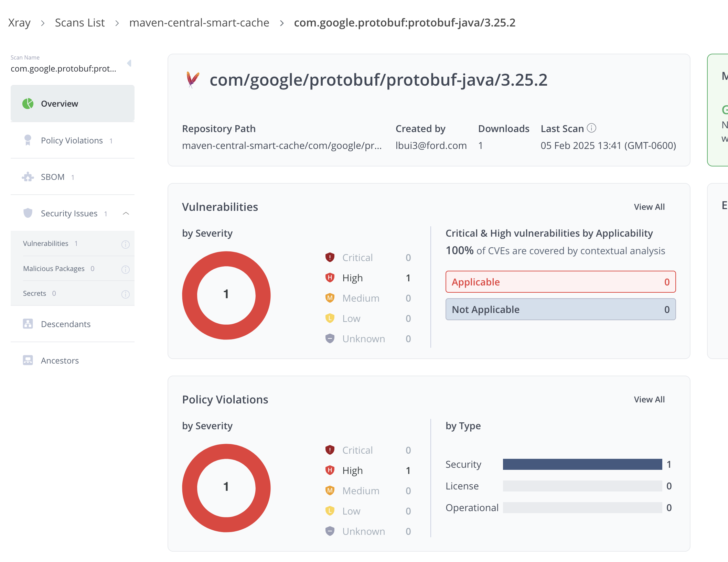The width and height of the screenshot is (728, 562).
Task: Click Unknown shield icon in Vulnerabilities legend
Action: [x=330, y=338]
